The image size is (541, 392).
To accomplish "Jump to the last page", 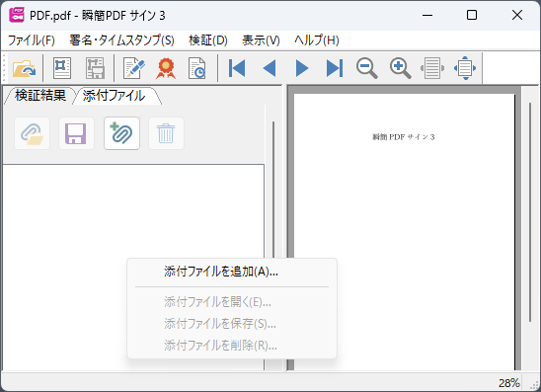I will (335, 68).
